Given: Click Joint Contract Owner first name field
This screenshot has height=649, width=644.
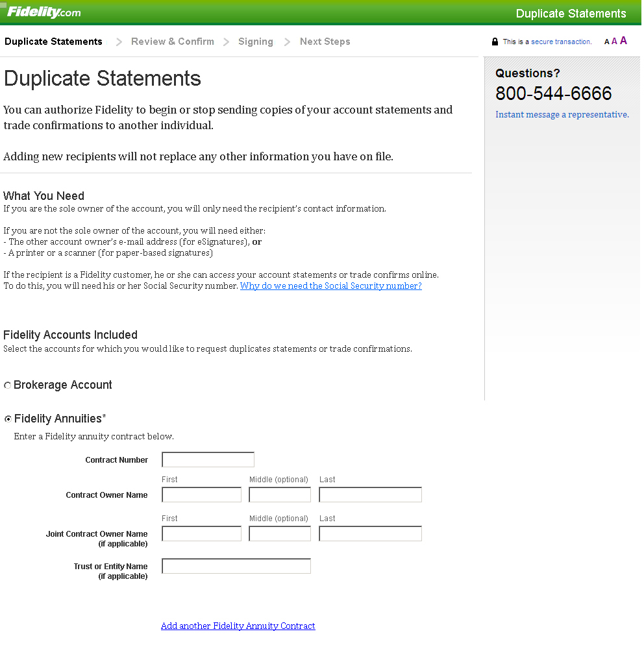Looking at the screenshot, I should tap(202, 533).
